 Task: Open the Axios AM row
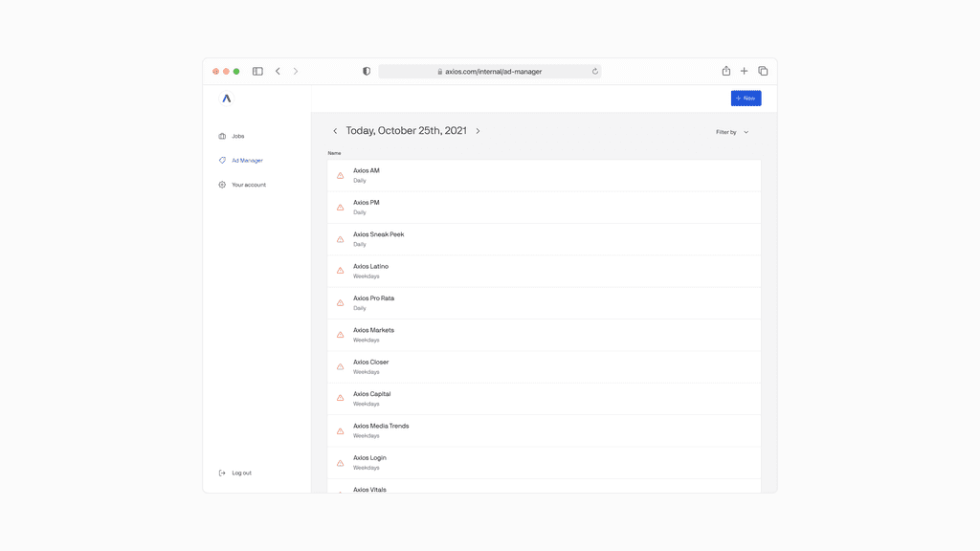pyautogui.click(x=544, y=176)
